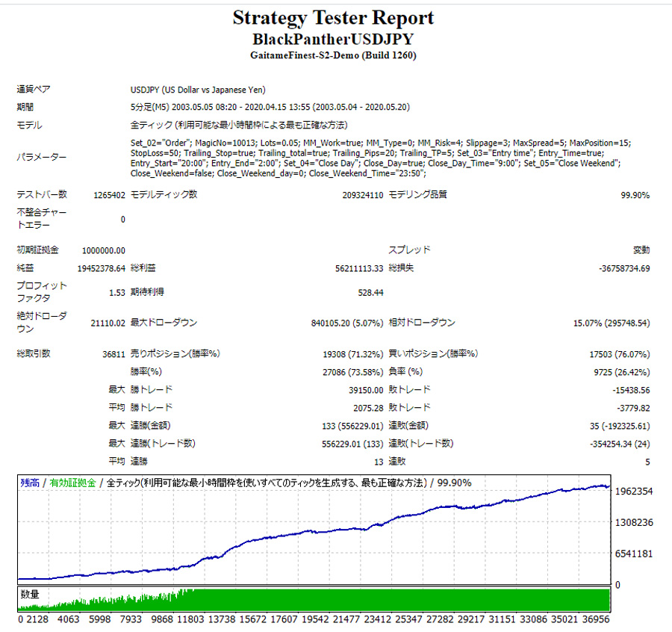Click the 総損失 value -36758734.69
The image size is (672, 632).
tap(624, 268)
